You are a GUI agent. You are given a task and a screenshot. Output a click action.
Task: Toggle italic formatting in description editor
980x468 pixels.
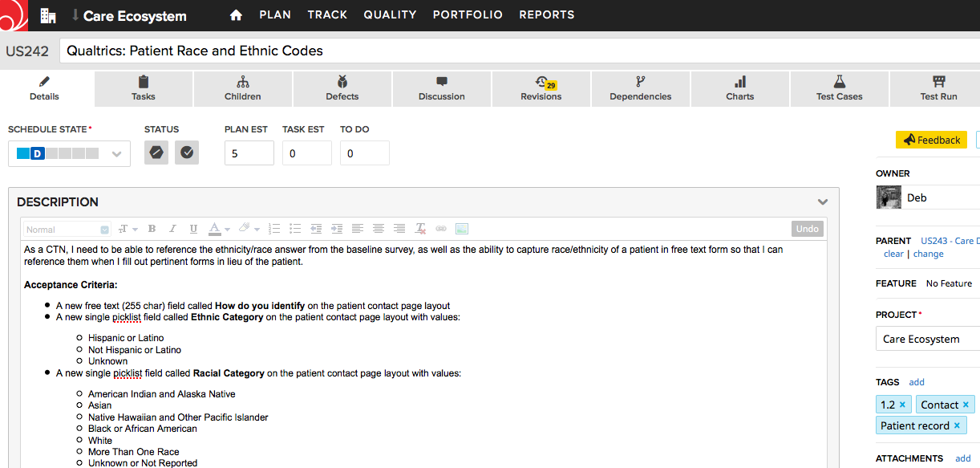click(x=172, y=229)
